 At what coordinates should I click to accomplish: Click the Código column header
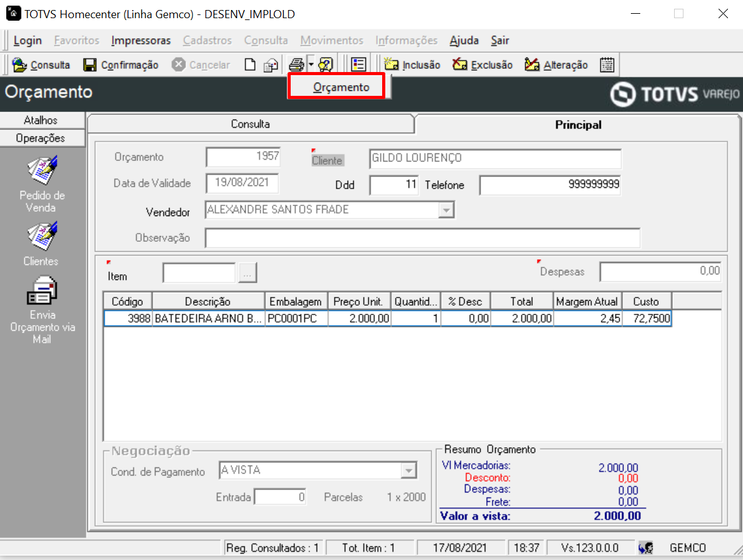point(127,301)
